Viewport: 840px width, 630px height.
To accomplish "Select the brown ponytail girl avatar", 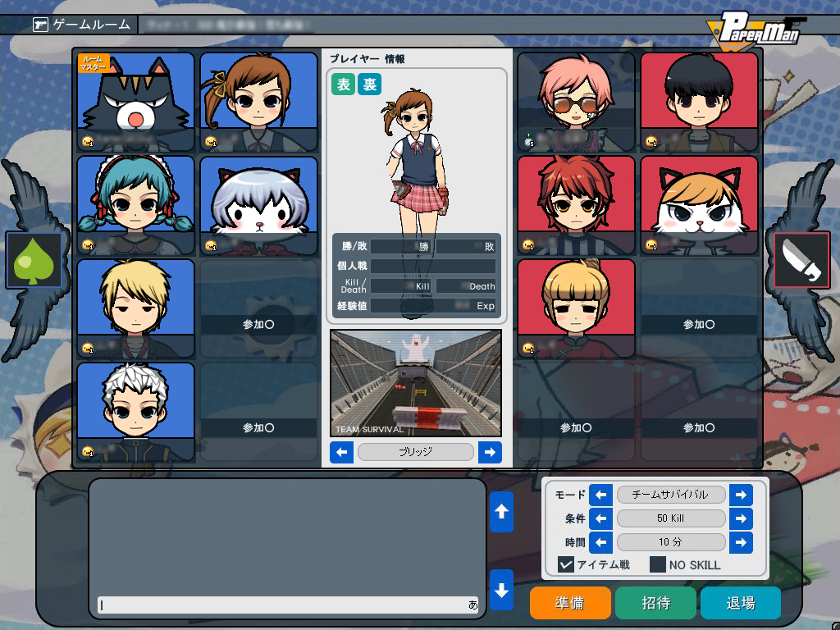I will 258,102.
